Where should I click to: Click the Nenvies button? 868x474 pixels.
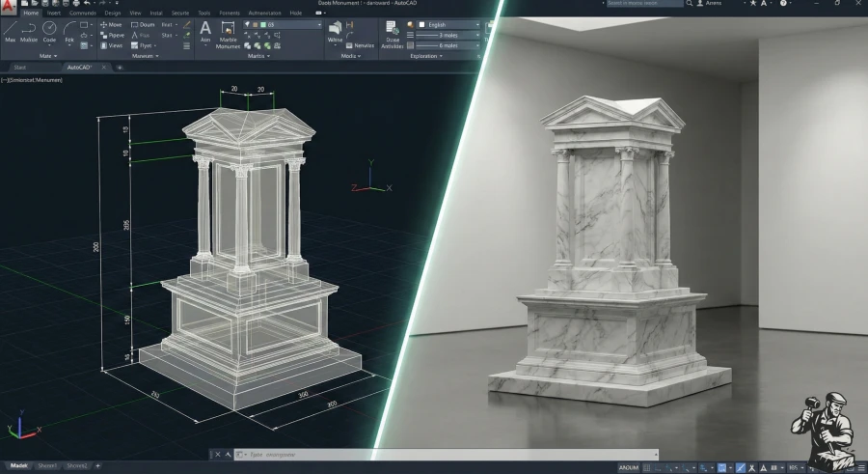(360, 45)
